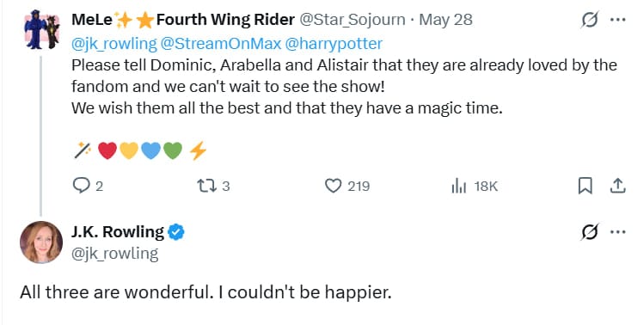Open more options on J.K. Rowling's tweet
The image size is (644, 325).
coord(617,232)
